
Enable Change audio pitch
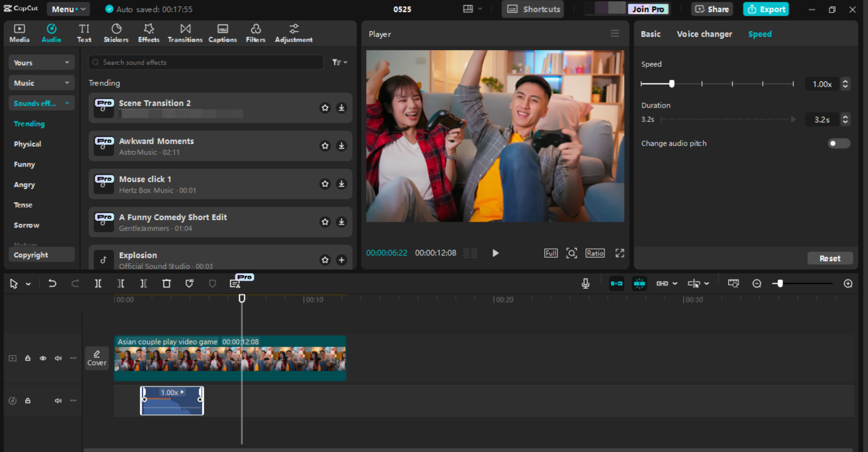click(839, 143)
